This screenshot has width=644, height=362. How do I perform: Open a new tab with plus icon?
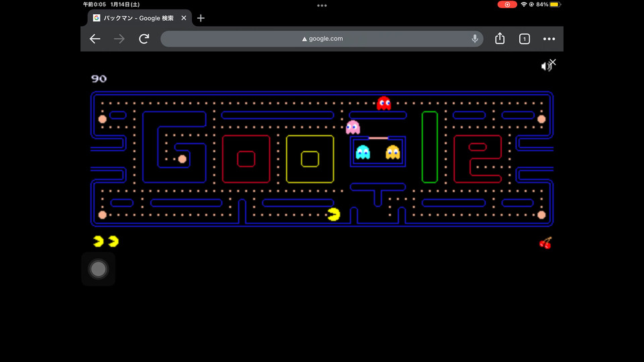(x=201, y=18)
